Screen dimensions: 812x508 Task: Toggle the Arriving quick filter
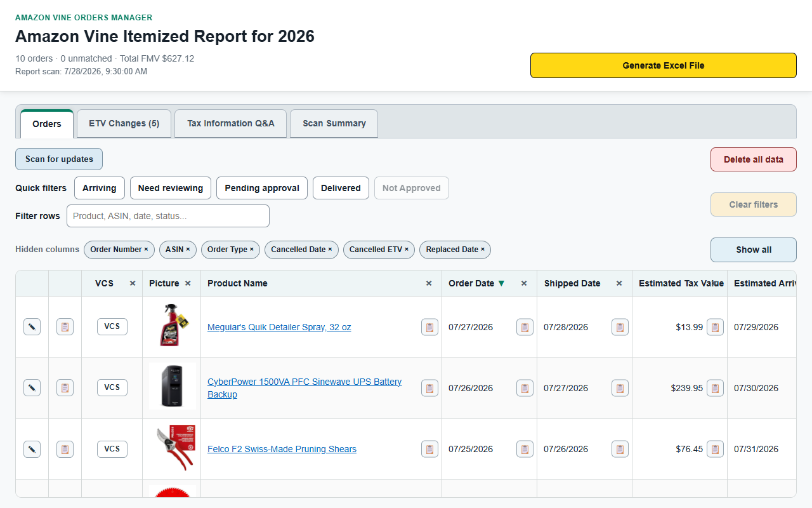coord(99,188)
